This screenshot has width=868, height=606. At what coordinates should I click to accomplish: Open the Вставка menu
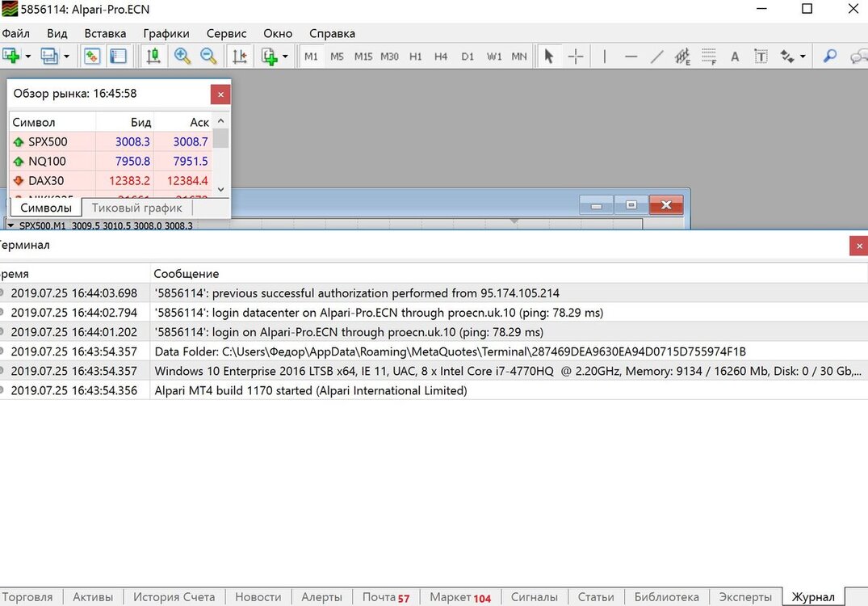pos(105,33)
